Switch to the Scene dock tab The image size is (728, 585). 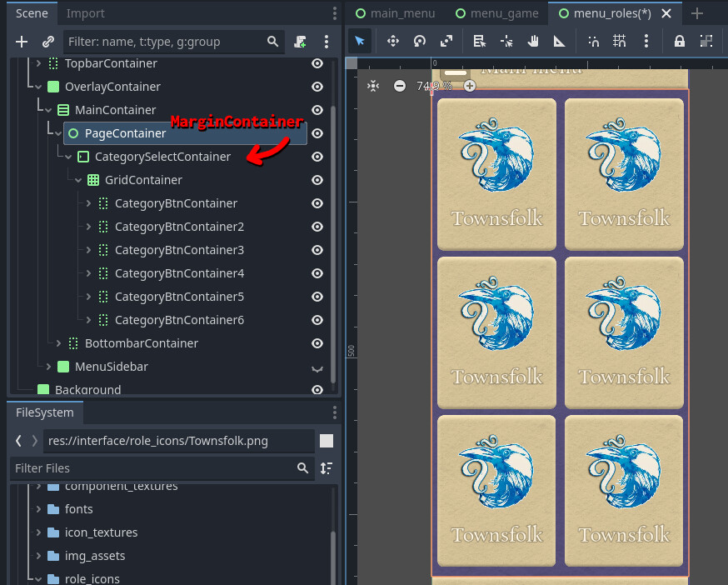tap(32, 13)
